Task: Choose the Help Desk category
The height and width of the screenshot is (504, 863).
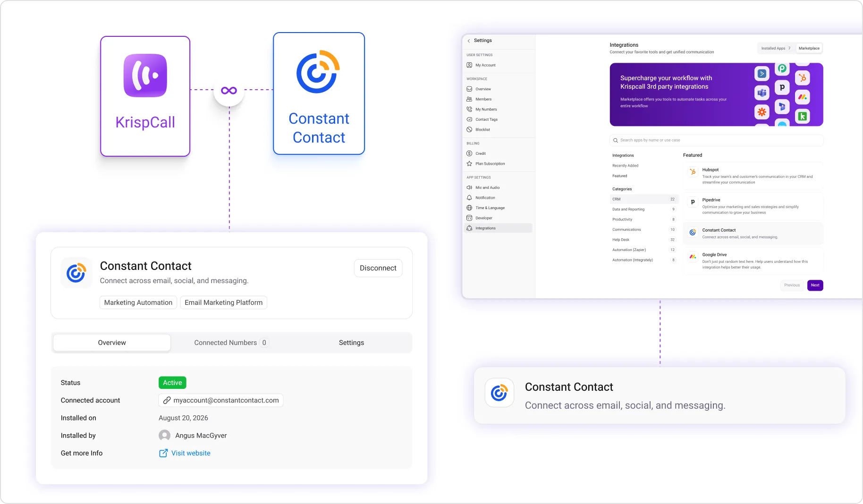Action: coord(644,240)
